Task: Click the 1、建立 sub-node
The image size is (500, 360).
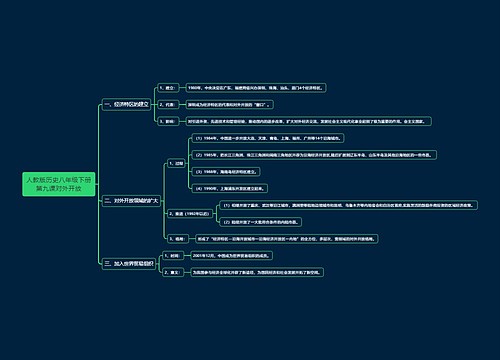Action: click(x=168, y=88)
